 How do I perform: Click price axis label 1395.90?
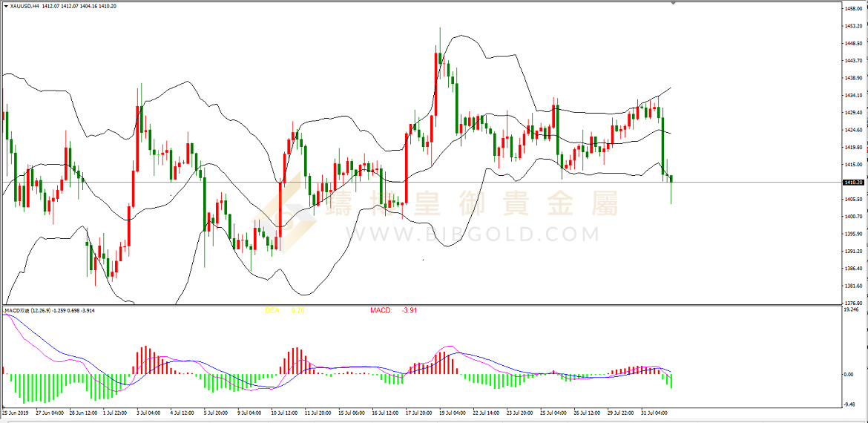pyautogui.click(x=853, y=234)
